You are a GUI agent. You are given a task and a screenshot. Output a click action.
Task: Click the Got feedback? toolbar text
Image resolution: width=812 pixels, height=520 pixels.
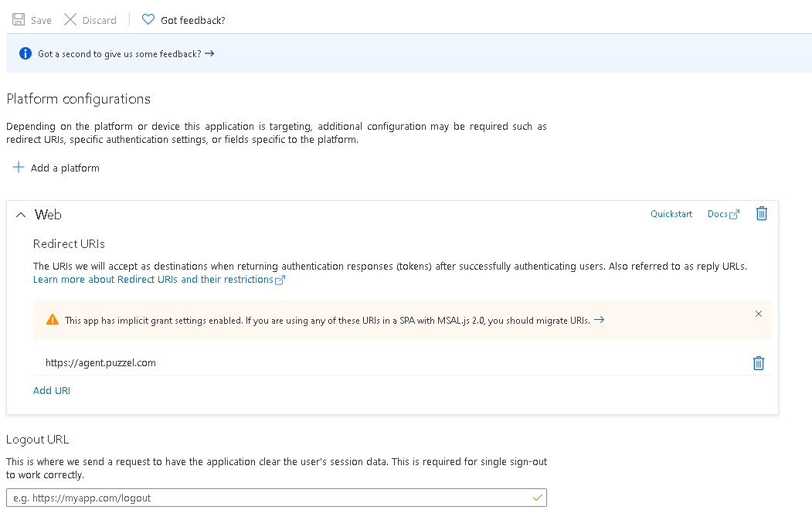(x=192, y=21)
